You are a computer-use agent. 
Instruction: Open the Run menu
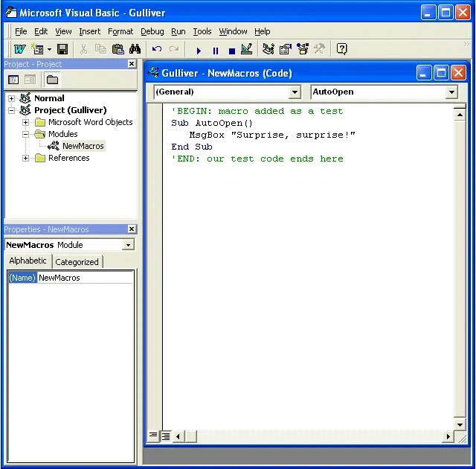178,31
